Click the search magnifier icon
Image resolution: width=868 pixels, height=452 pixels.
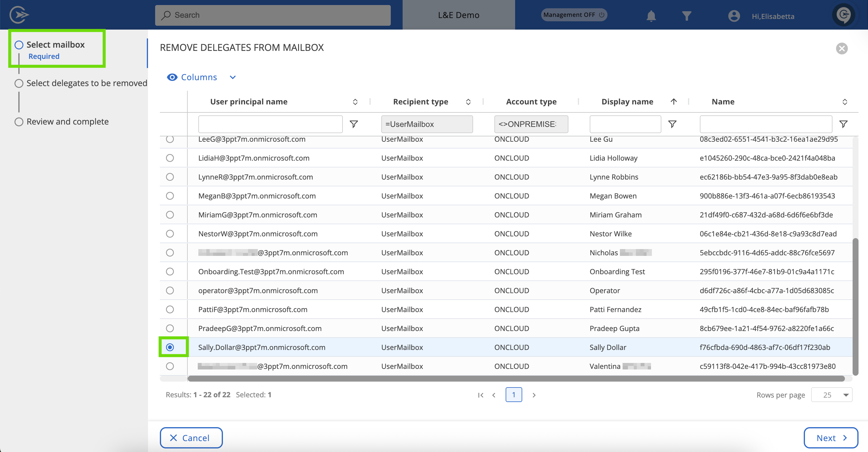click(166, 15)
